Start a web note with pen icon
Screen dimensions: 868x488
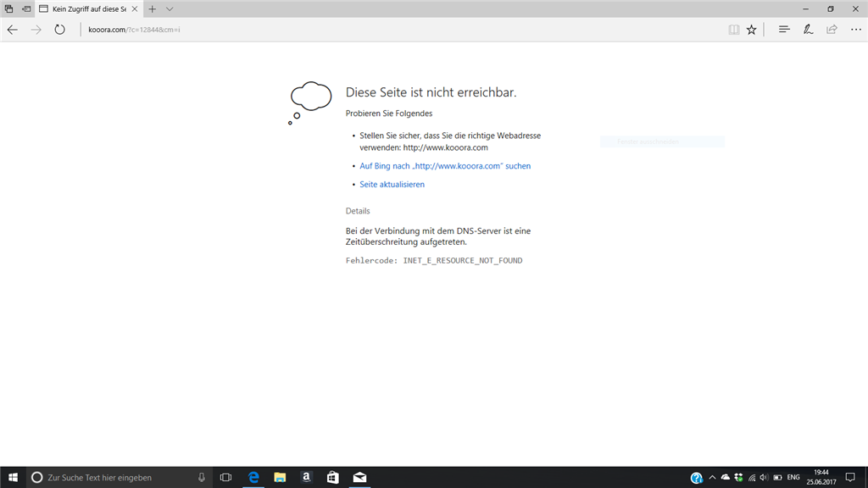coord(808,30)
